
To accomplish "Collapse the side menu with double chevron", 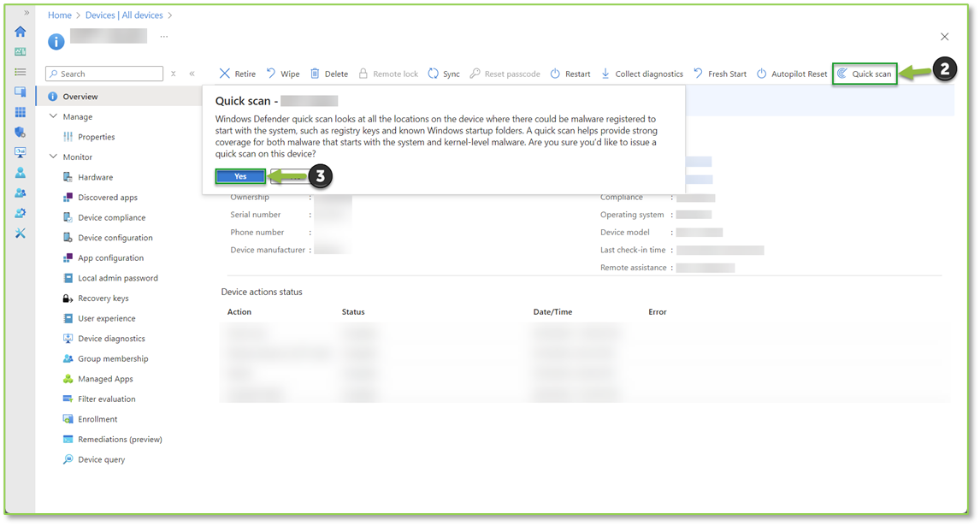I will (192, 74).
